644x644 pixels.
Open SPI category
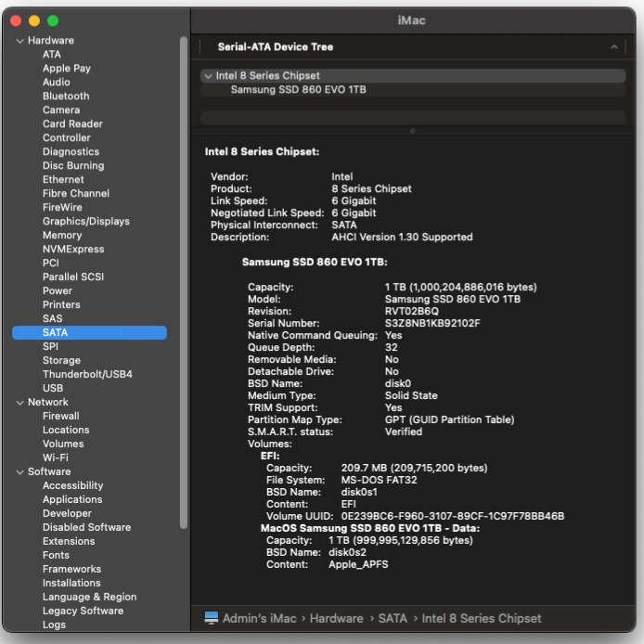coord(50,347)
